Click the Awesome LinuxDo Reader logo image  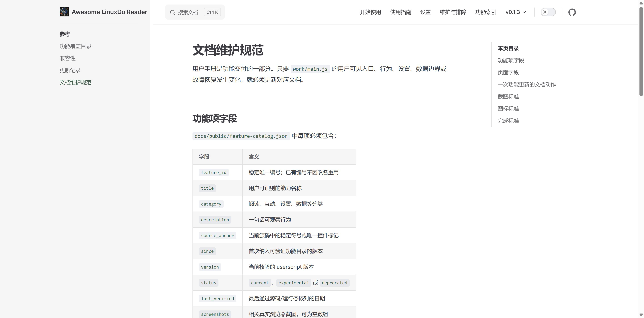(64, 12)
